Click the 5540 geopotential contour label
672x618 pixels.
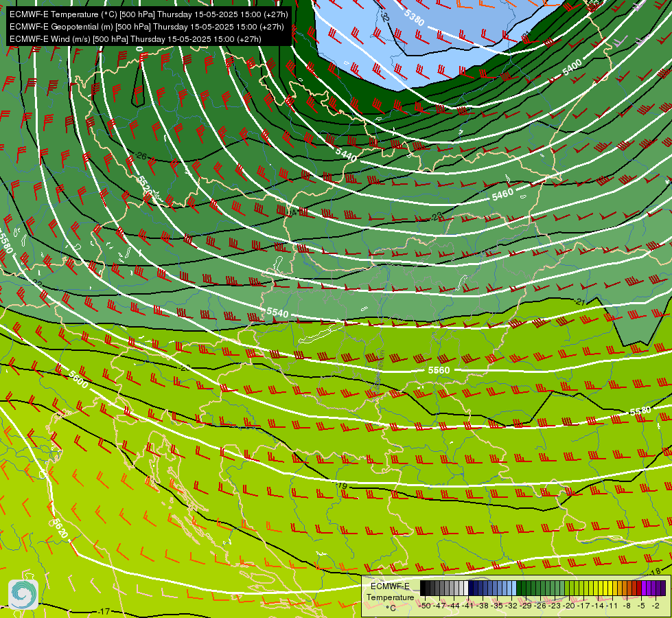pos(277,312)
